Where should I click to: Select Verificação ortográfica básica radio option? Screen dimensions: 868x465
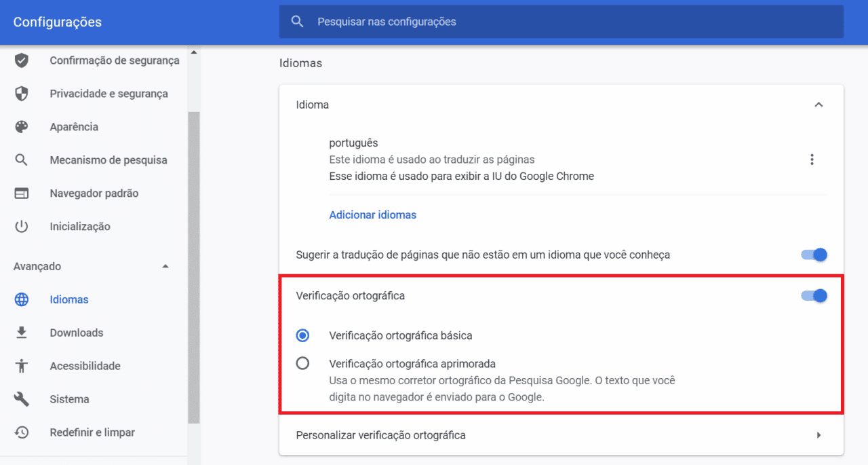tap(303, 335)
